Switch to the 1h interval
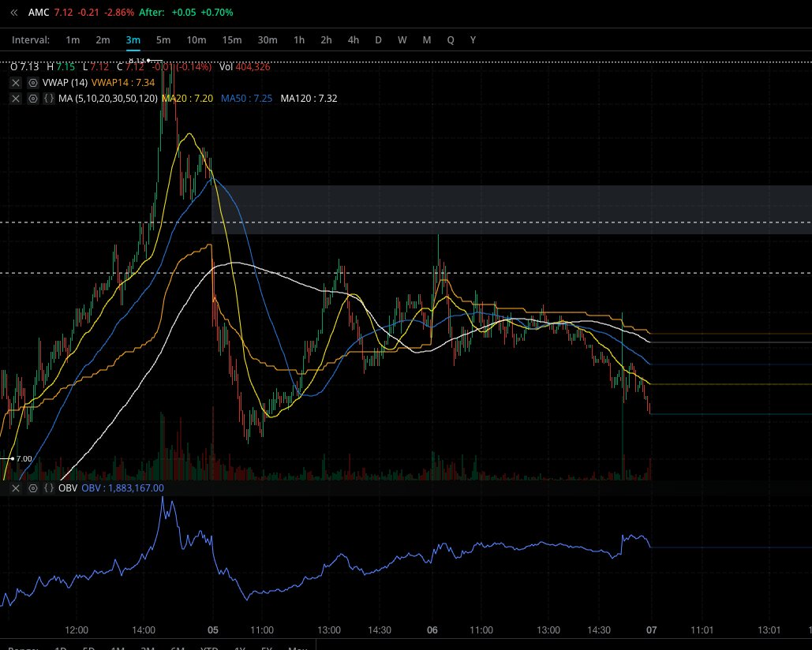812x650 pixels. 299,40
